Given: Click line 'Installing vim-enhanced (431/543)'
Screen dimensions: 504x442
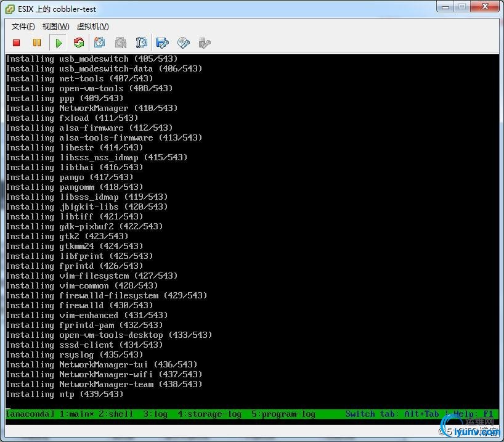Looking at the screenshot, I should pos(87,315).
